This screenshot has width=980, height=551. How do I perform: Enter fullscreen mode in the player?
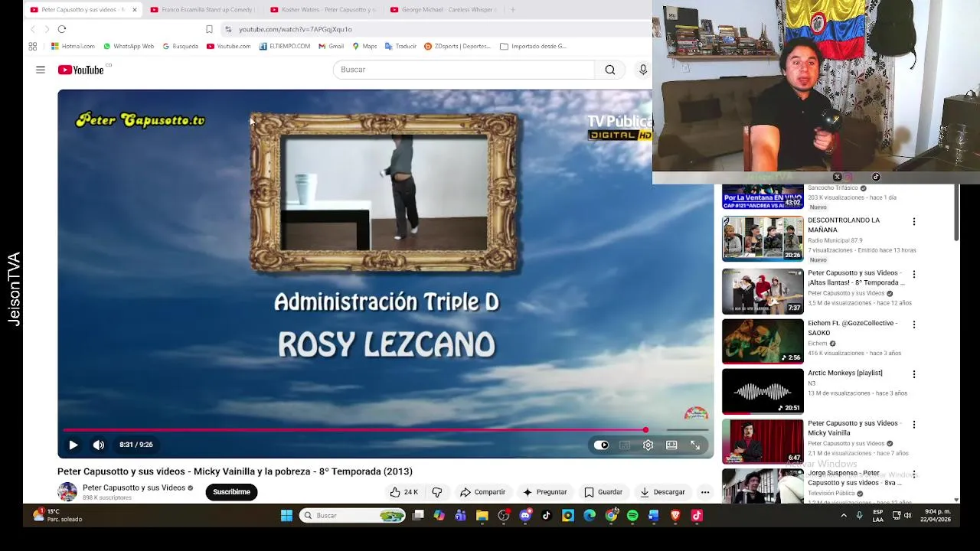[x=695, y=445]
